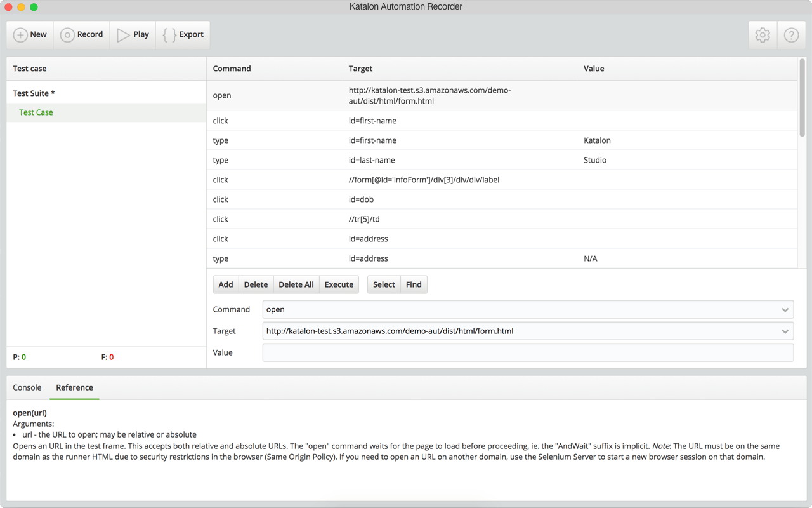The image size is (812, 508).
Task: Add a new command step
Action: tap(226, 284)
